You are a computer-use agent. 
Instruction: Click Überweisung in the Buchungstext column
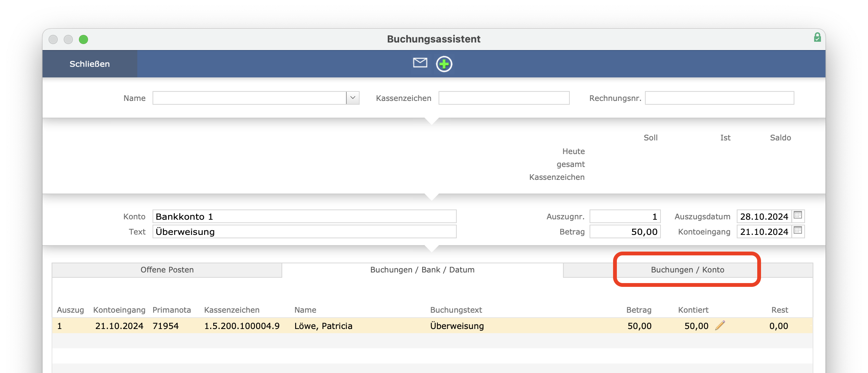click(x=457, y=326)
